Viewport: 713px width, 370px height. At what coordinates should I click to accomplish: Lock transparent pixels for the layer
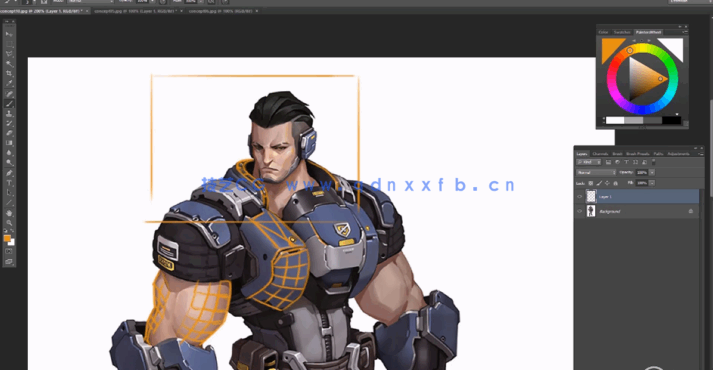click(591, 183)
